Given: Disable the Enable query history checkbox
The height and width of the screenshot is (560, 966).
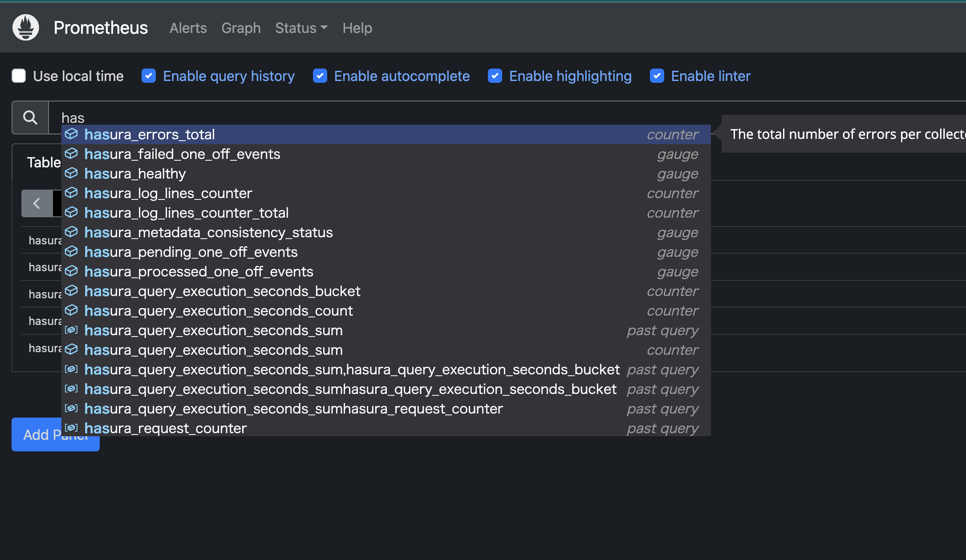Looking at the screenshot, I should (149, 76).
